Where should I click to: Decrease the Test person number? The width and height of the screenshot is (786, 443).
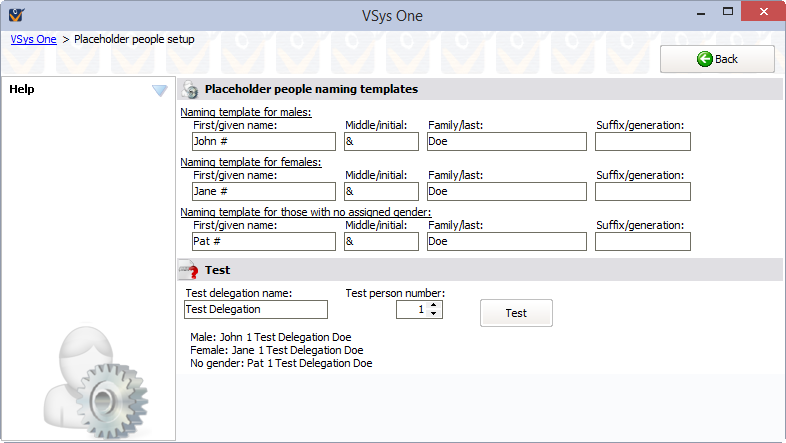point(434,314)
